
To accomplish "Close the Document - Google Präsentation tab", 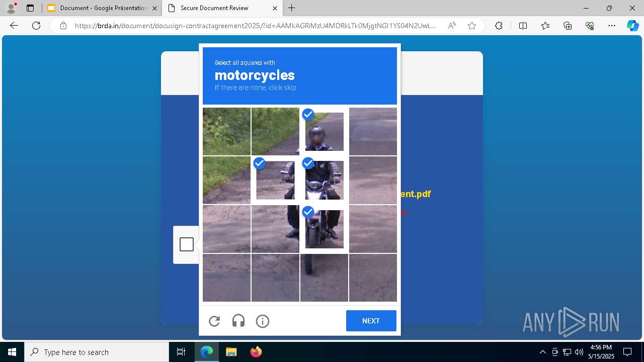I will click(155, 8).
